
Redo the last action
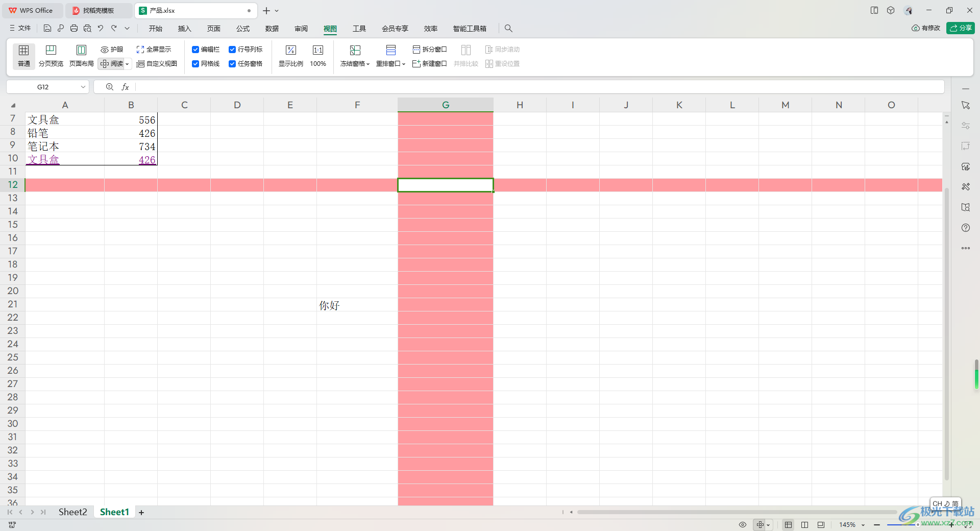(x=114, y=29)
